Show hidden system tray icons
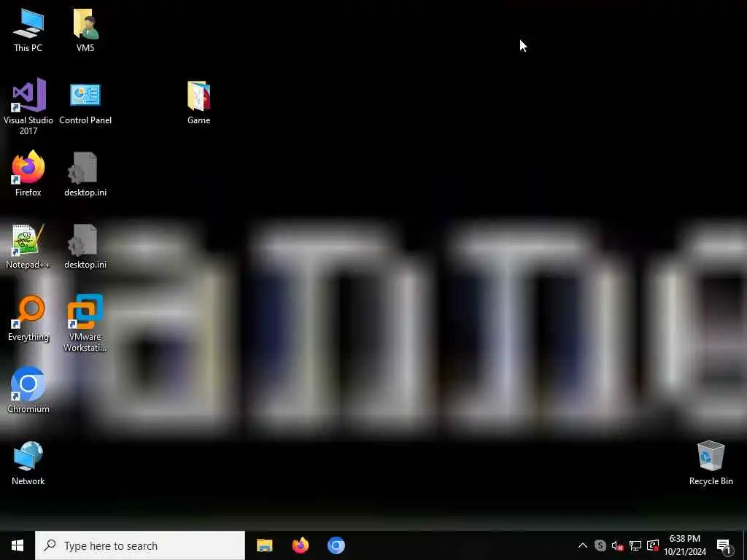Image resolution: width=747 pixels, height=560 pixels. [582, 545]
